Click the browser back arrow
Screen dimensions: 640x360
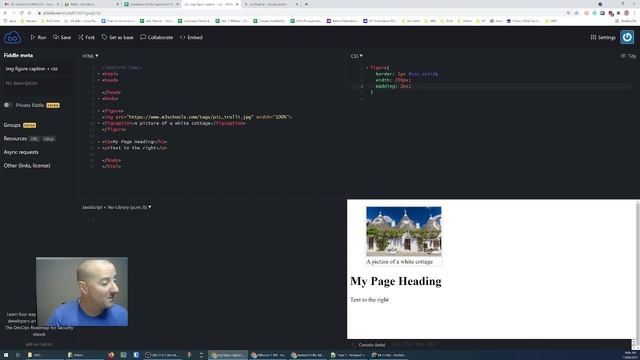[5, 13]
